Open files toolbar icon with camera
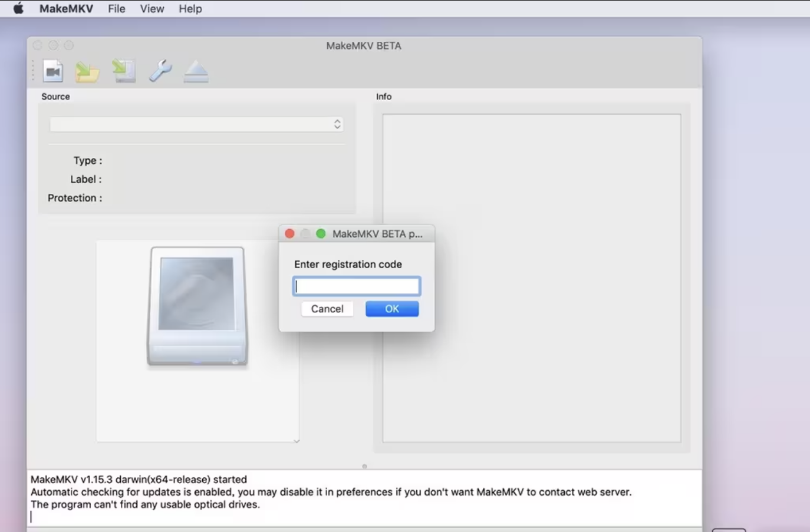This screenshot has height=532, width=810. pyautogui.click(x=53, y=71)
